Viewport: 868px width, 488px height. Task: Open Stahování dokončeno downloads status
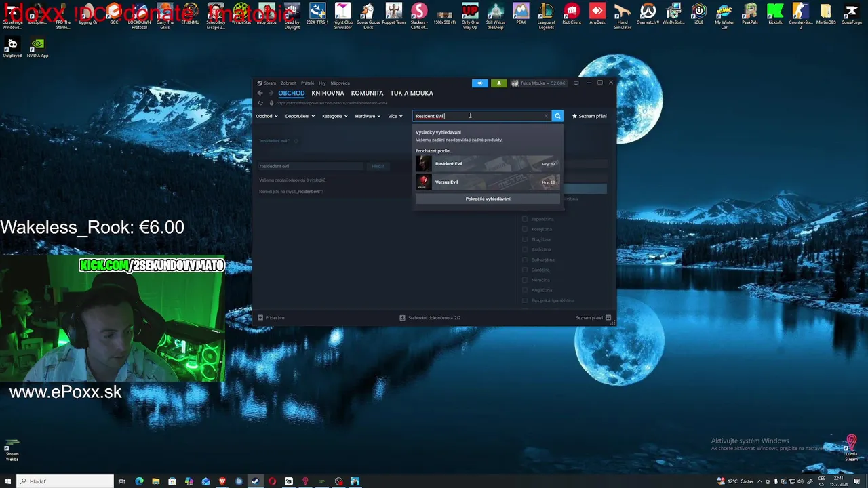coord(430,317)
